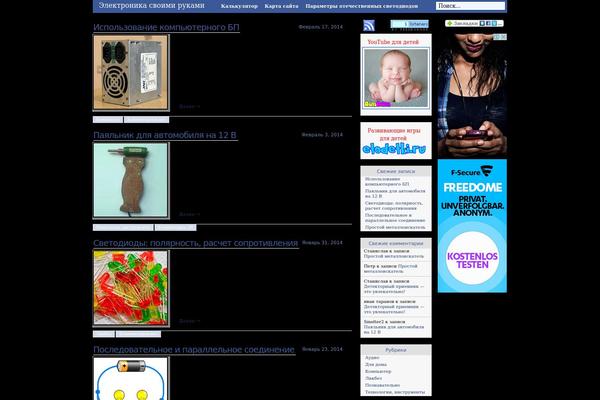Click the site title Электроника своими руками
The height and width of the screenshot is (400, 600).
[x=152, y=5]
